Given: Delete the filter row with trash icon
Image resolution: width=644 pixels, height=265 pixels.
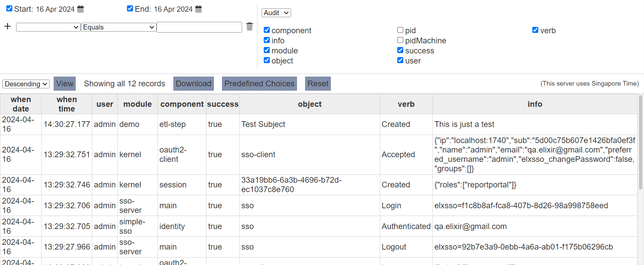Looking at the screenshot, I should click(249, 27).
